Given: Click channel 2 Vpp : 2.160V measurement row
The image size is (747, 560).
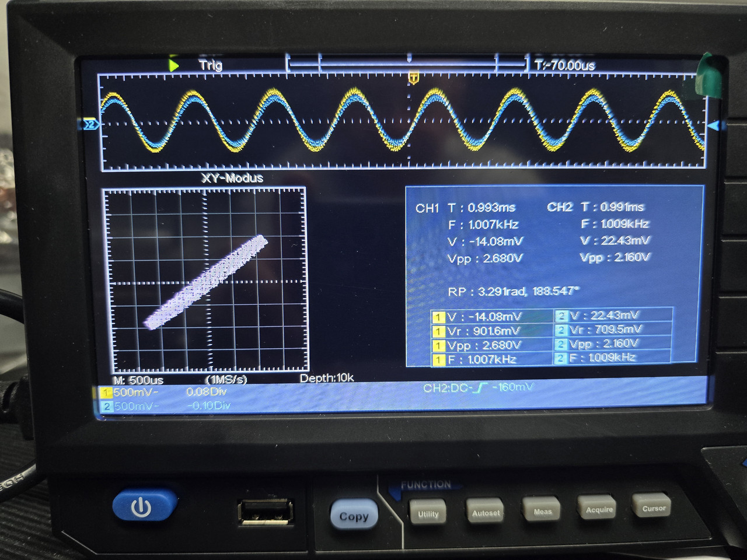Looking at the screenshot, I should 613,344.
